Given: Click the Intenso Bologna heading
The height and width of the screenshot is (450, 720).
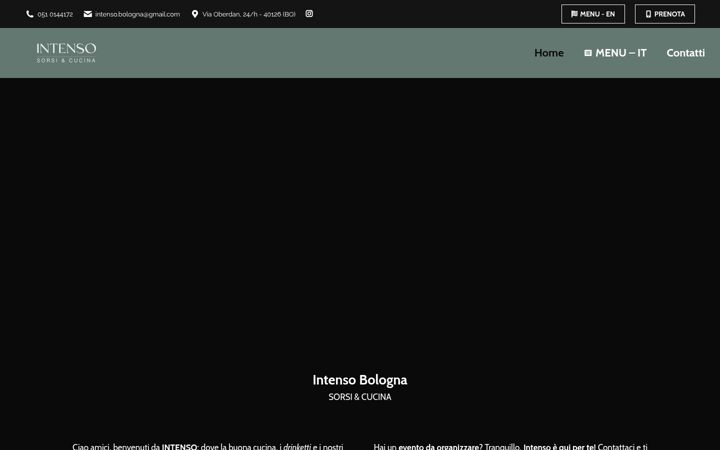Looking at the screenshot, I should 360,380.
